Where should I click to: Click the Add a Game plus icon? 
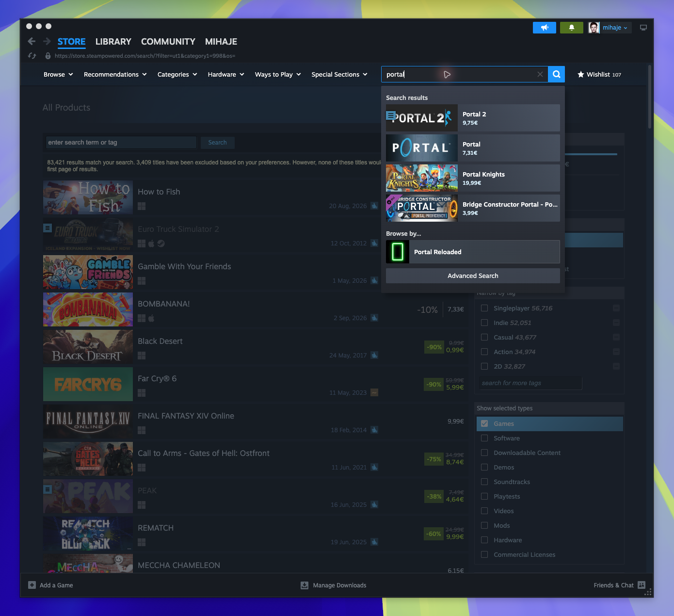(x=32, y=585)
